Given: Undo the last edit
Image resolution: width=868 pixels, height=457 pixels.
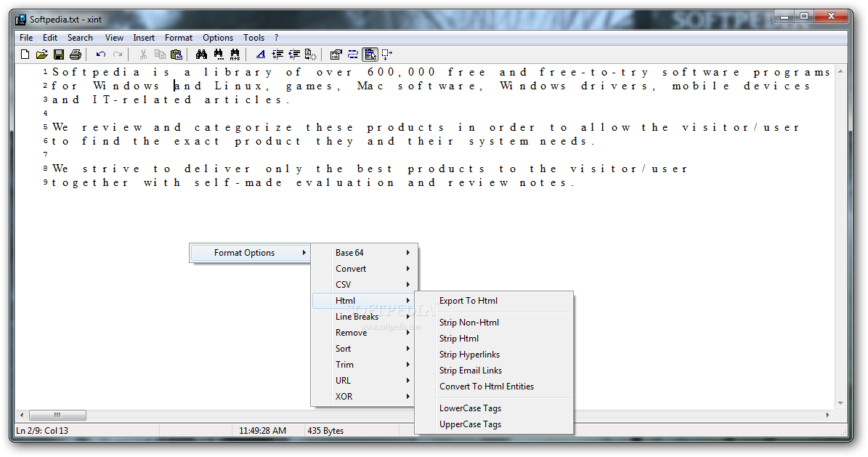Looking at the screenshot, I should coord(100,54).
